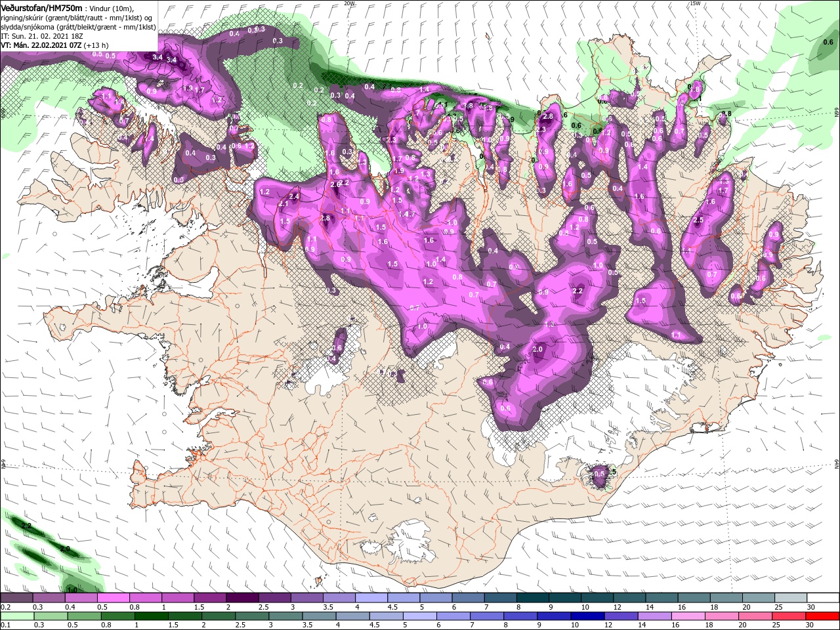840x630 pixels.
Task: Select the white swatch at snow scale end
Action: [823, 598]
